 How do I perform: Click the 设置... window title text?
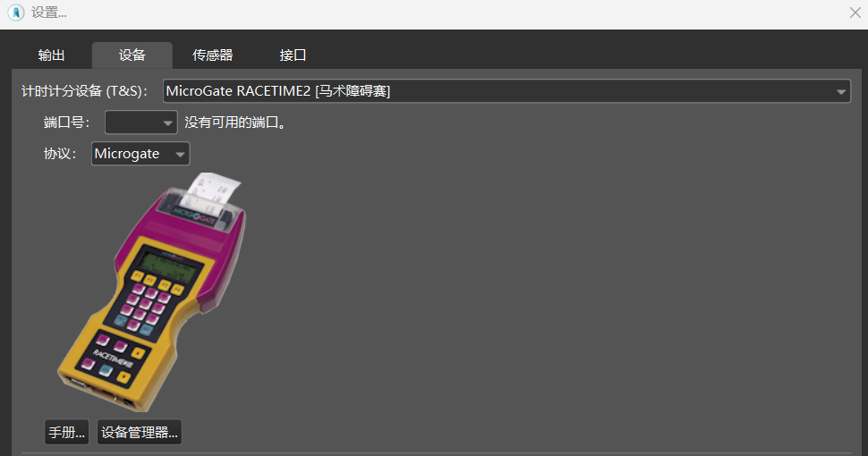[x=49, y=13]
